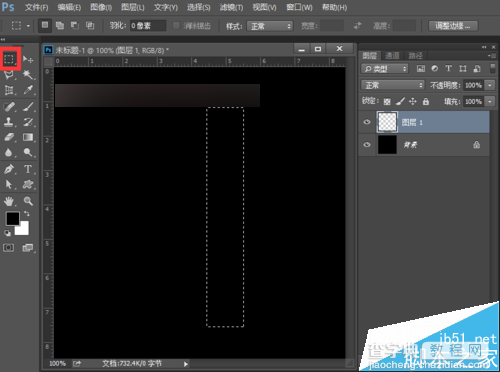Viewport: 500px width, 372px height.
Task: Click the 图层 1 layer thumbnail
Action: pyautogui.click(x=387, y=122)
